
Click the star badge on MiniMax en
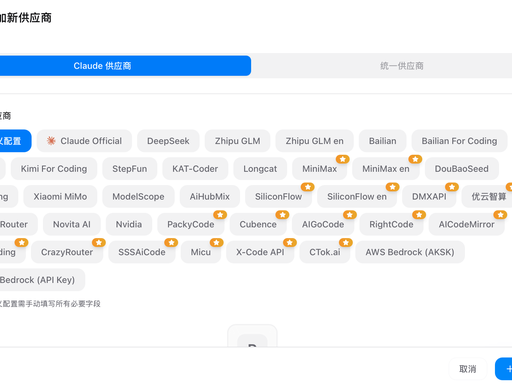(x=415, y=159)
